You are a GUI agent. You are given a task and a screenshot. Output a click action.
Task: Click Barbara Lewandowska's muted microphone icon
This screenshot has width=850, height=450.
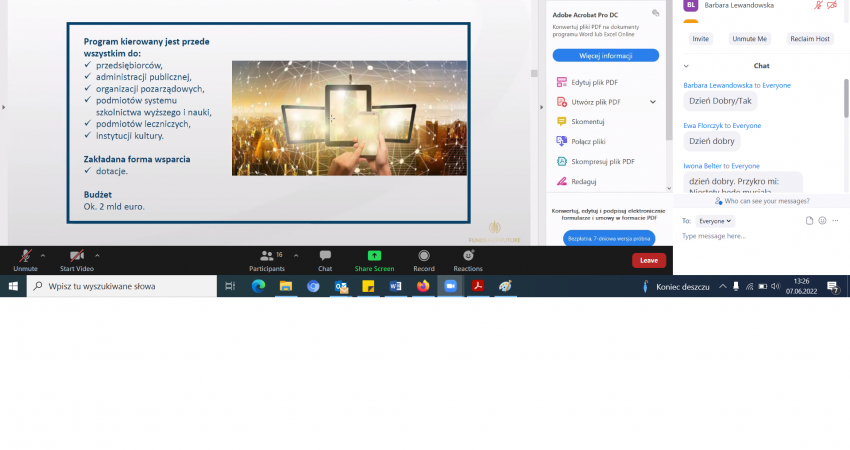point(818,5)
